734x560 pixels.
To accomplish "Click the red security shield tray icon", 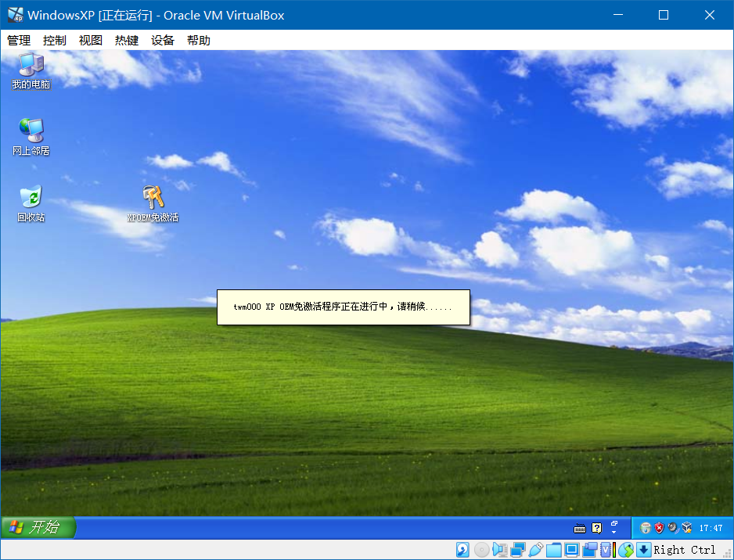I will (659, 528).
